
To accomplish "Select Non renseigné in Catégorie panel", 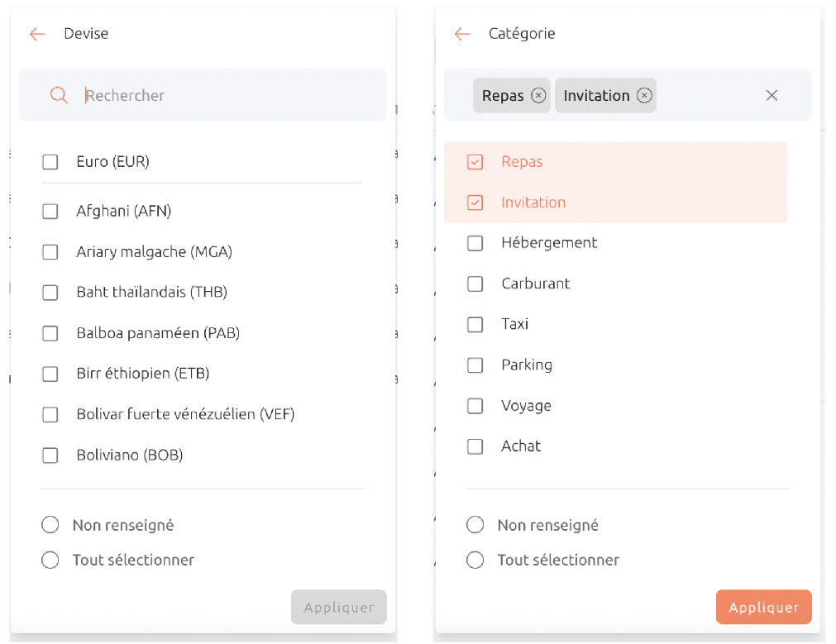I will pyautogui.click(x=475, y=525).
